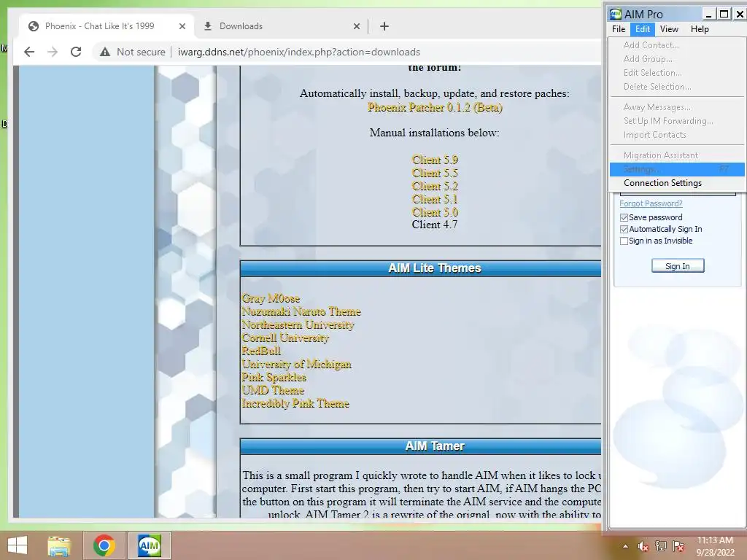
Task: Open the Windows Start menu
Action: click(x=18, y=545)
